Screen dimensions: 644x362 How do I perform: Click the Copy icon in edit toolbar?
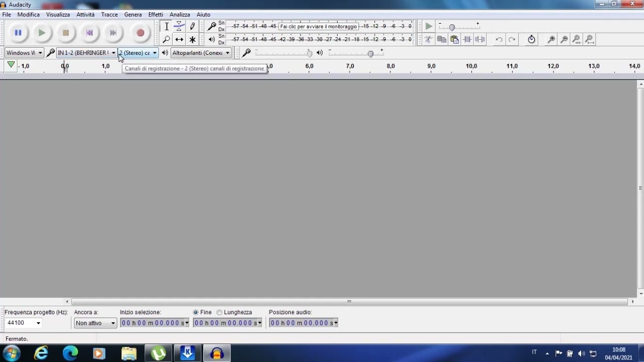pyautogui.click(x=442, y=39)
